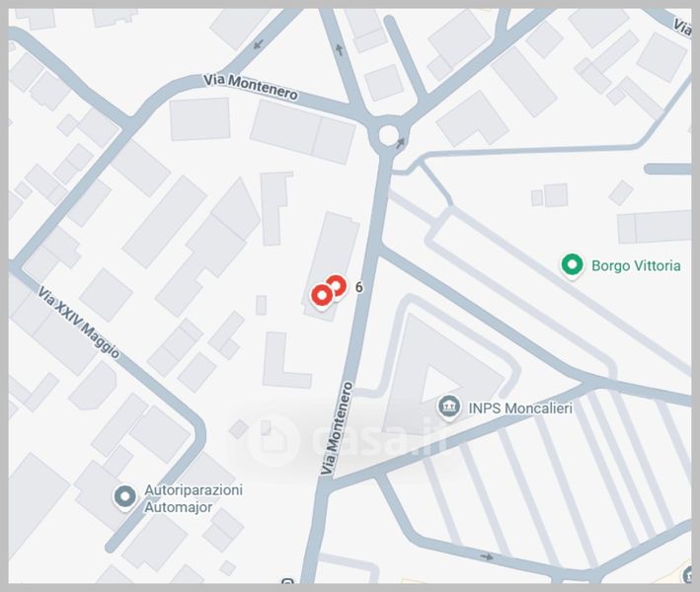Open the Borgo Vittoria label
Viewport: 700px width, 592px height.
[636, 265]
